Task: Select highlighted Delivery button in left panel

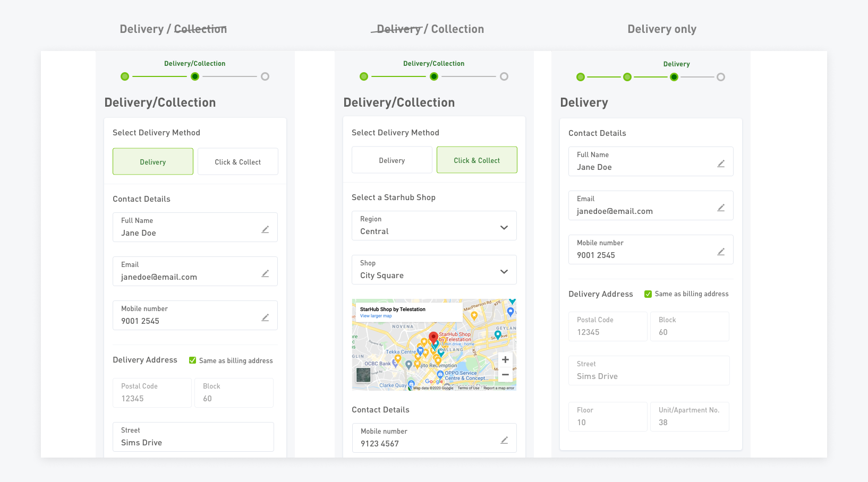Action: tap(153, 162)
